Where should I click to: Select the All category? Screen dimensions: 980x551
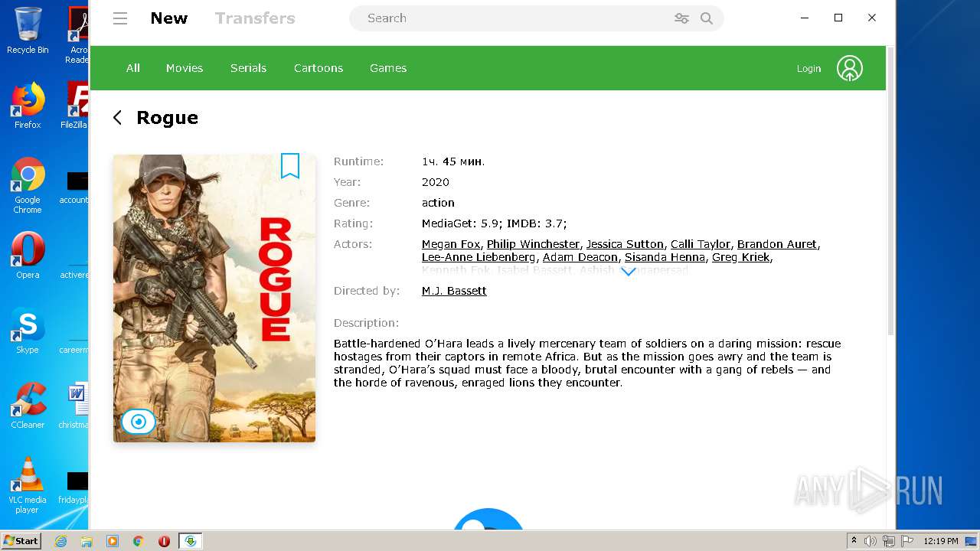click(133, 68)
